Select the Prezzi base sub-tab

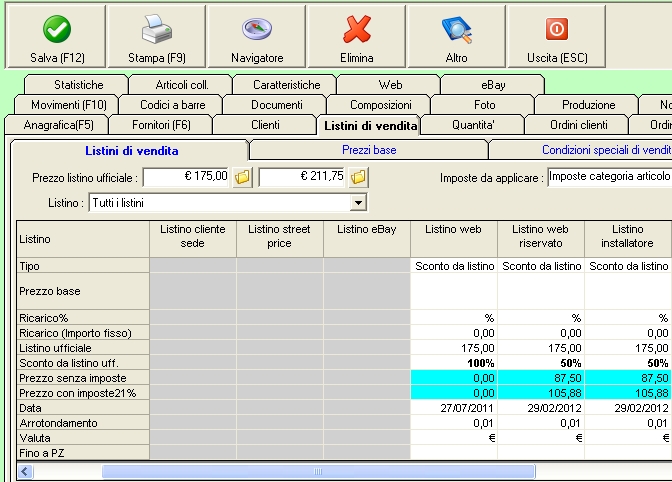tap(368, 150)
